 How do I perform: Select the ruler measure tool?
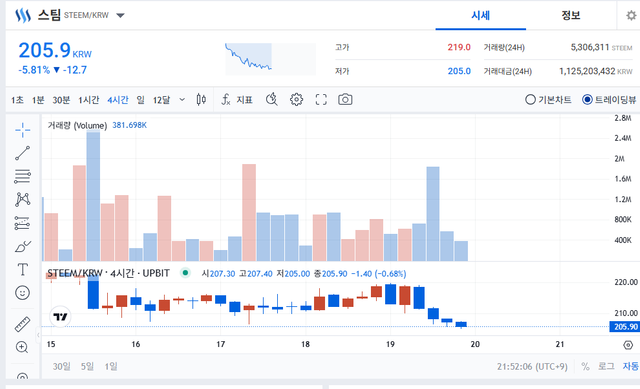[x=22, y=324]
